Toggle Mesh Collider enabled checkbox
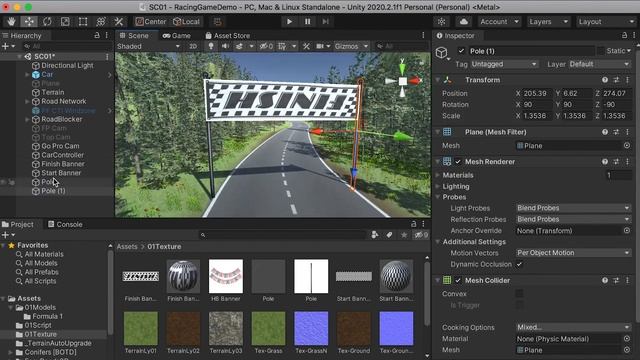Screen dimensions: 640x360 point(458,280)
